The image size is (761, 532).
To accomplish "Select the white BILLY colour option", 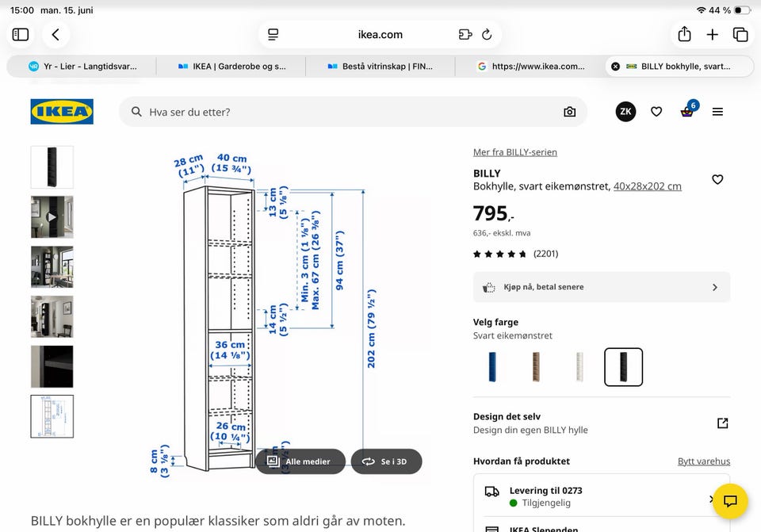I will 579,366.
